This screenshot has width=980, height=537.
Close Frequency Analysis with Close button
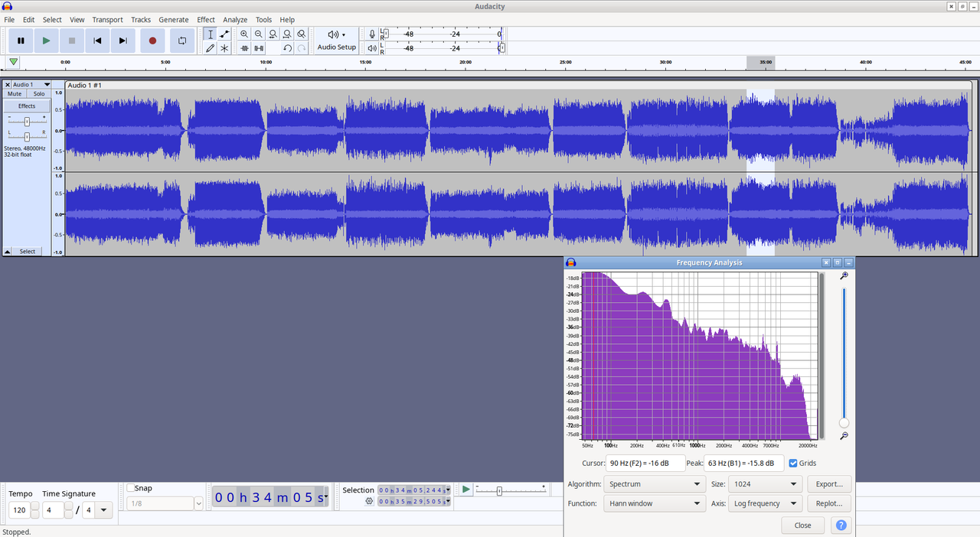point(802,526)
